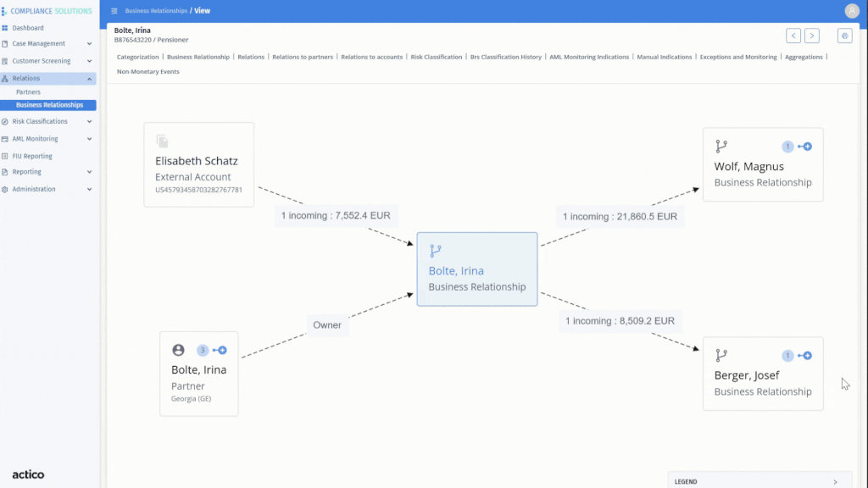Open the Non-Monetary Events tab
This screenshot has height=488, width=868.
click(148, 72)
